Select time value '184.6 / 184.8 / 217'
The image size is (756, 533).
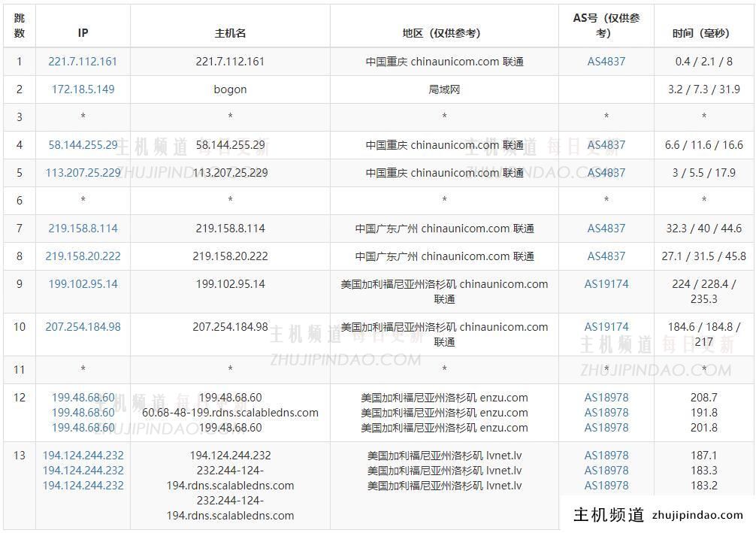click(703, 335)
